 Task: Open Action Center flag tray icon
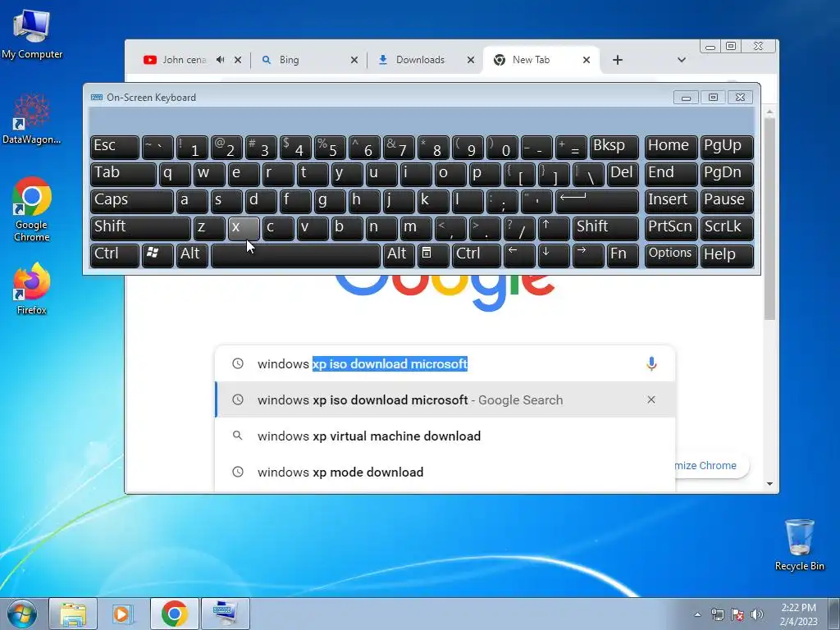coord(737,614)
